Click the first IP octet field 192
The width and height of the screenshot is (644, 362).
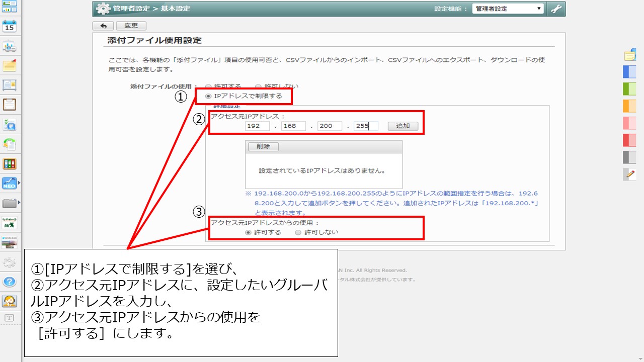[x=257, y=126]
